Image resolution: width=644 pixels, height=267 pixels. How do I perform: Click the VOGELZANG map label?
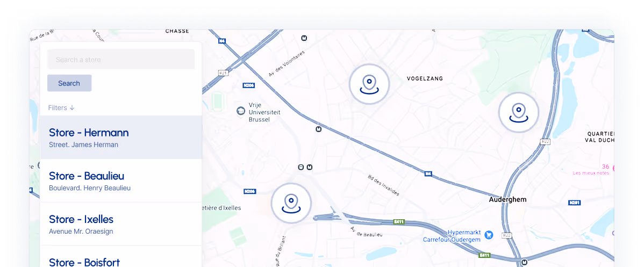425,78
